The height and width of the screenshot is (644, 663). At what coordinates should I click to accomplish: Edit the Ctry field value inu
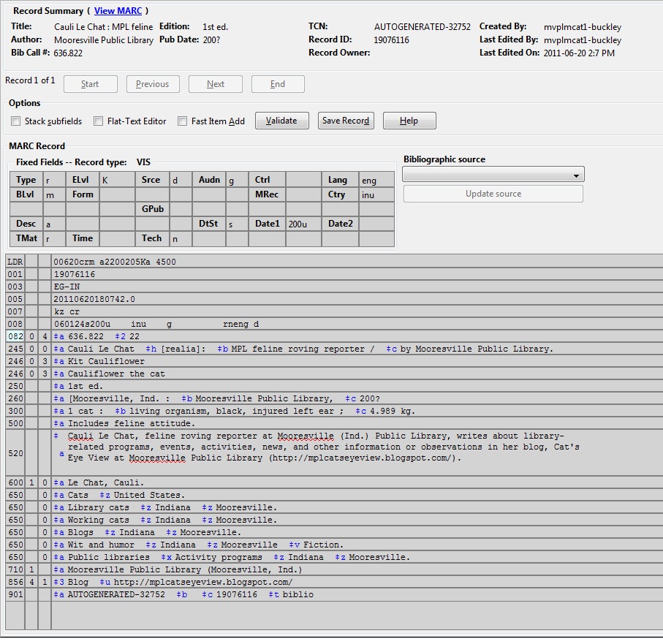tap(376, 194)
